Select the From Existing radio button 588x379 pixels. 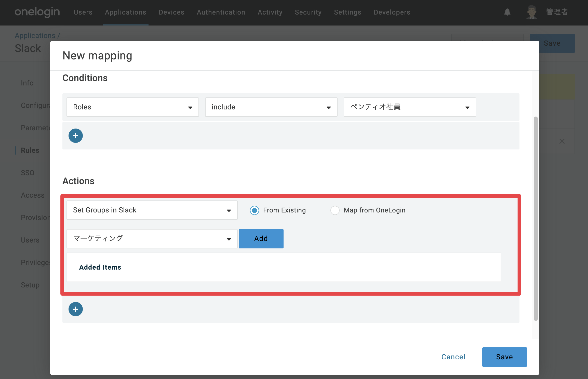pyautogui.click(x=254, y=210)
